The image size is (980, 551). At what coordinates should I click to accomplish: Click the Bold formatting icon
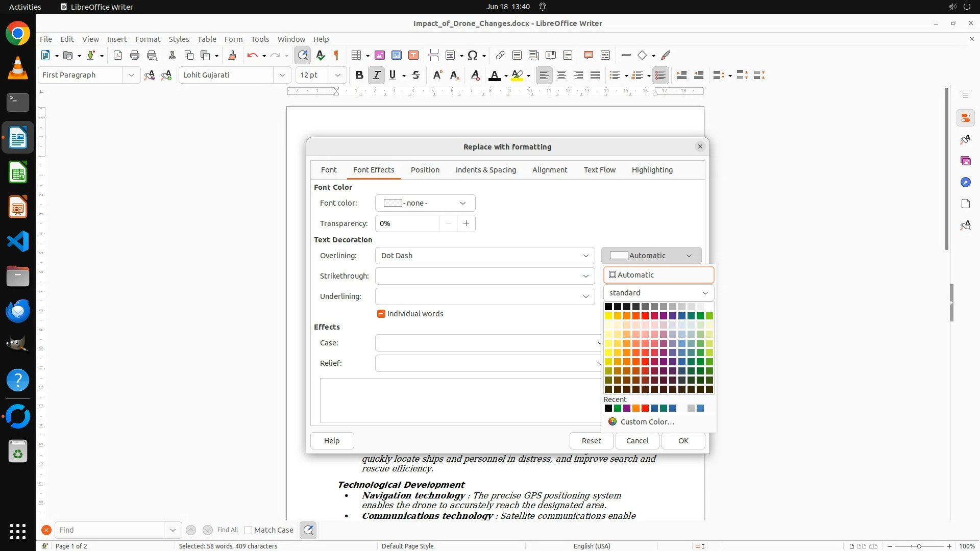click(359, 75)
